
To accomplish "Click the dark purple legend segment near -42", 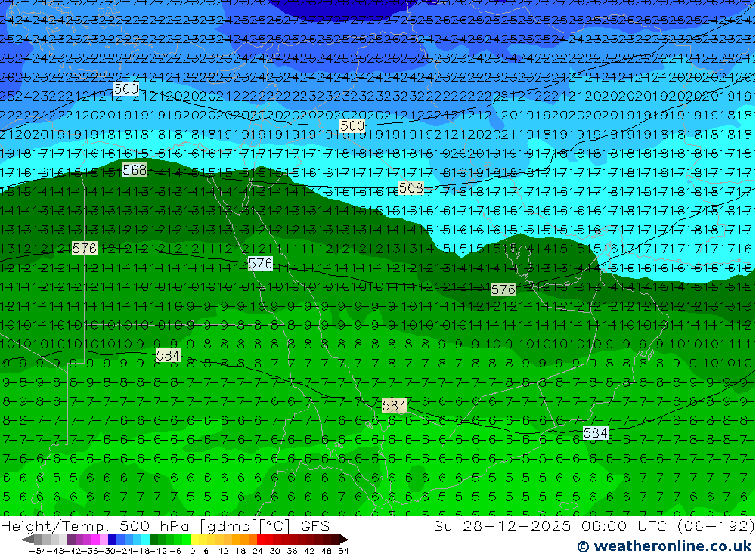I will 71,539.
